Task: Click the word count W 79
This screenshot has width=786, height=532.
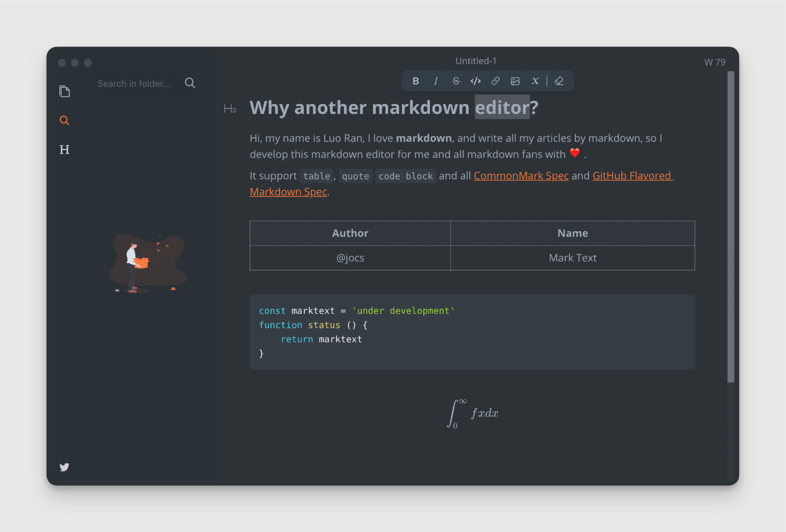Action: (x=714, y=62)
